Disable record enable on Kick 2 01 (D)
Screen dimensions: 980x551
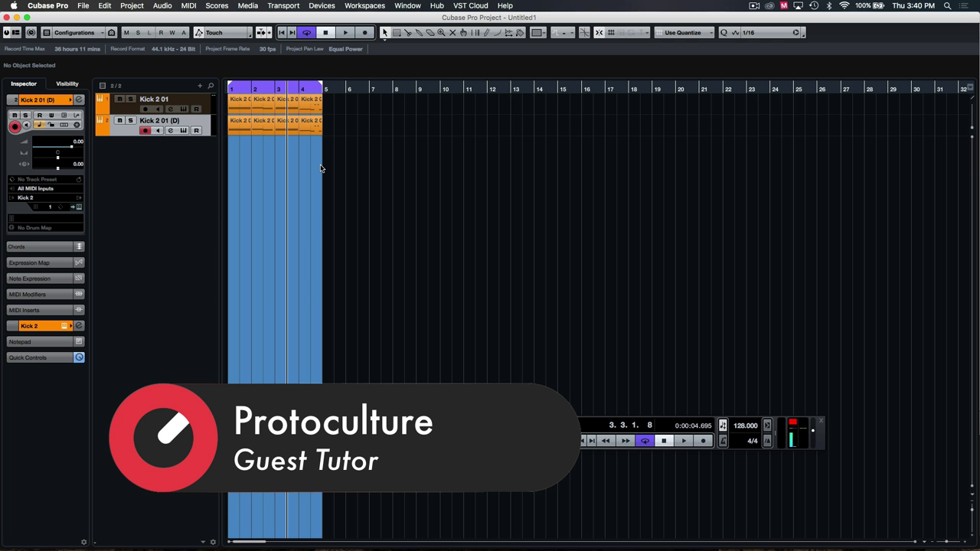(x=145, y=131)
